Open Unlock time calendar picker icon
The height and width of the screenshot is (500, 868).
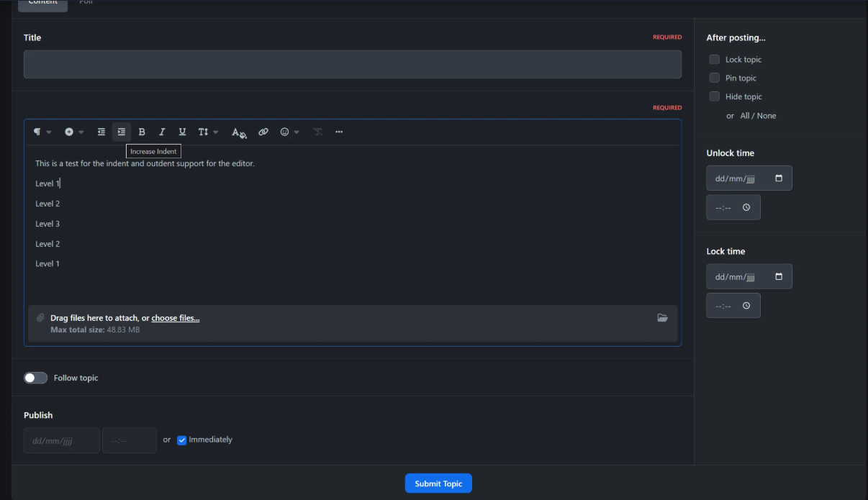tap(779, 178)
